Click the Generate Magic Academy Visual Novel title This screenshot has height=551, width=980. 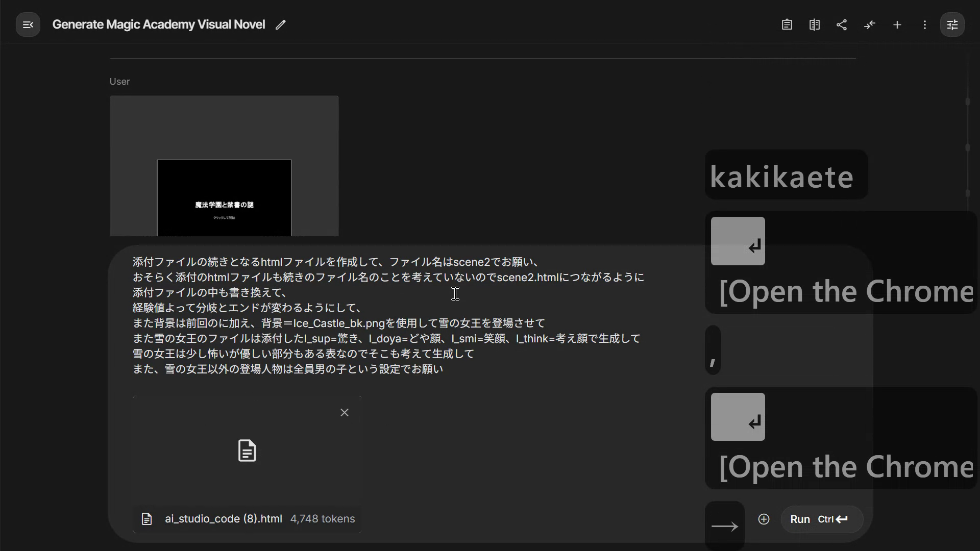[x=158, y=25]
